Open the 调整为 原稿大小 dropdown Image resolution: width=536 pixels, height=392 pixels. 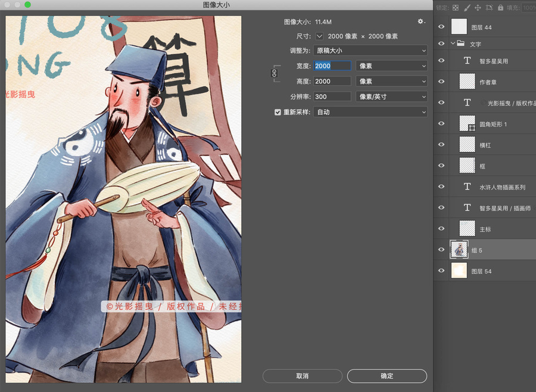[370, 51]
